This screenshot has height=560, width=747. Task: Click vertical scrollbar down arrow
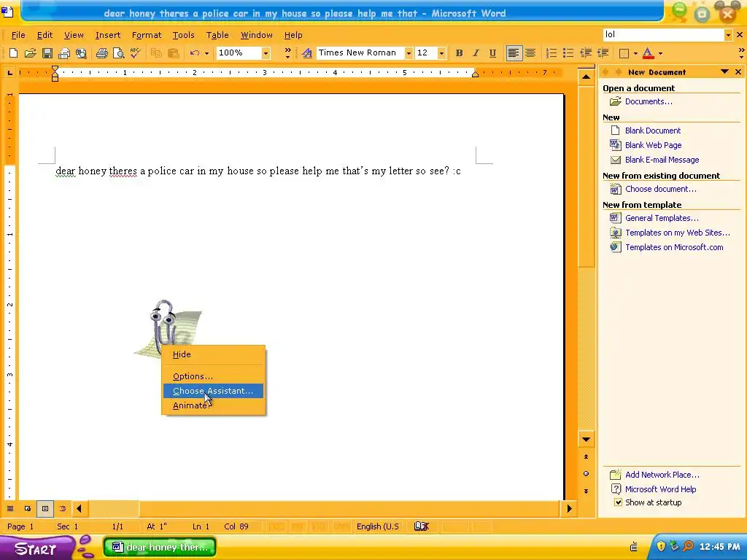point(586,439)
